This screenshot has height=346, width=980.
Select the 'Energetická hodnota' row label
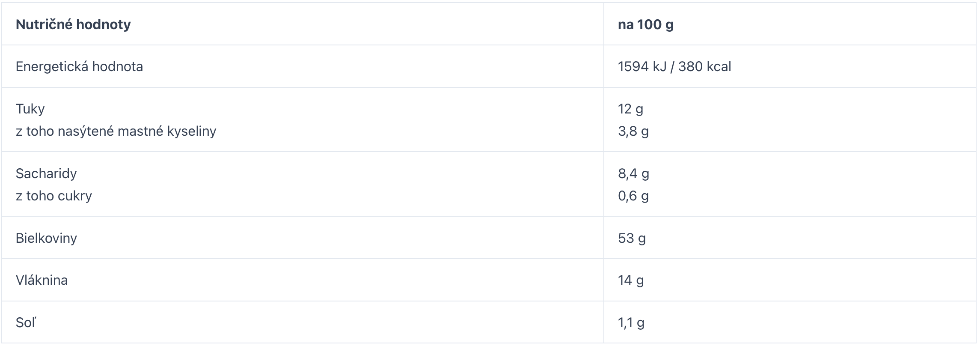pos(79,66)
